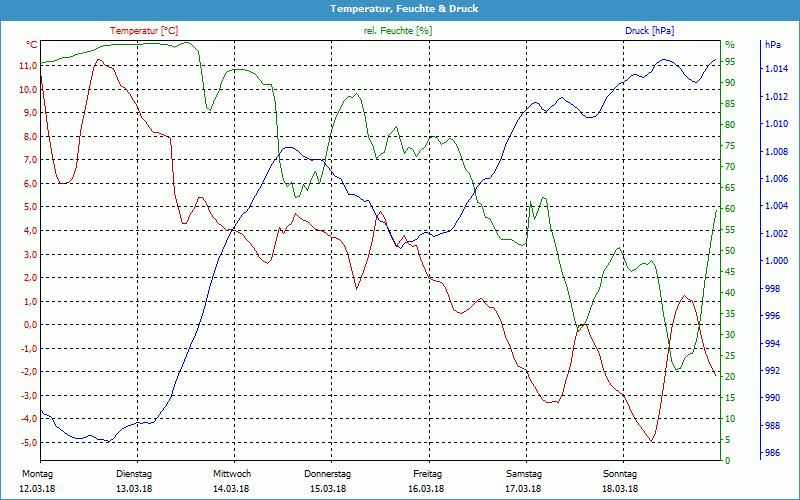The height and width of the screenshot is (500, 800).
Task: Click the date '12.03.18'
Action: (x=37, y=489)
